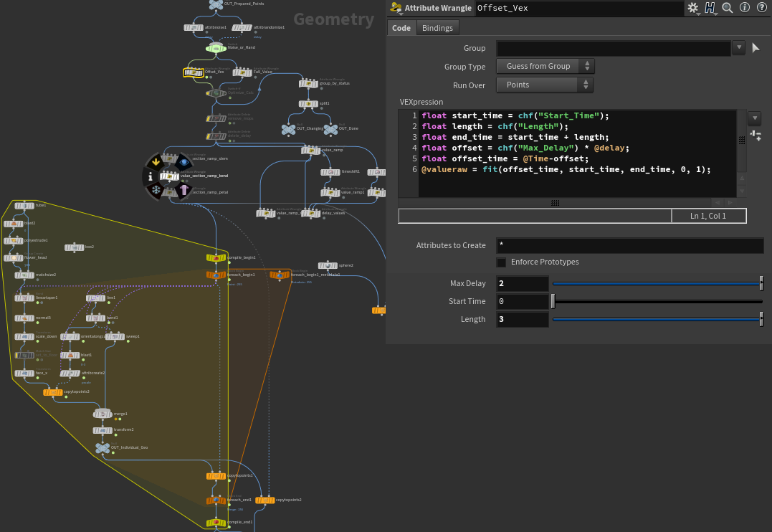
Task: Click the Ln 1, Col 1 indicator
Action: (x=708, y=216)
